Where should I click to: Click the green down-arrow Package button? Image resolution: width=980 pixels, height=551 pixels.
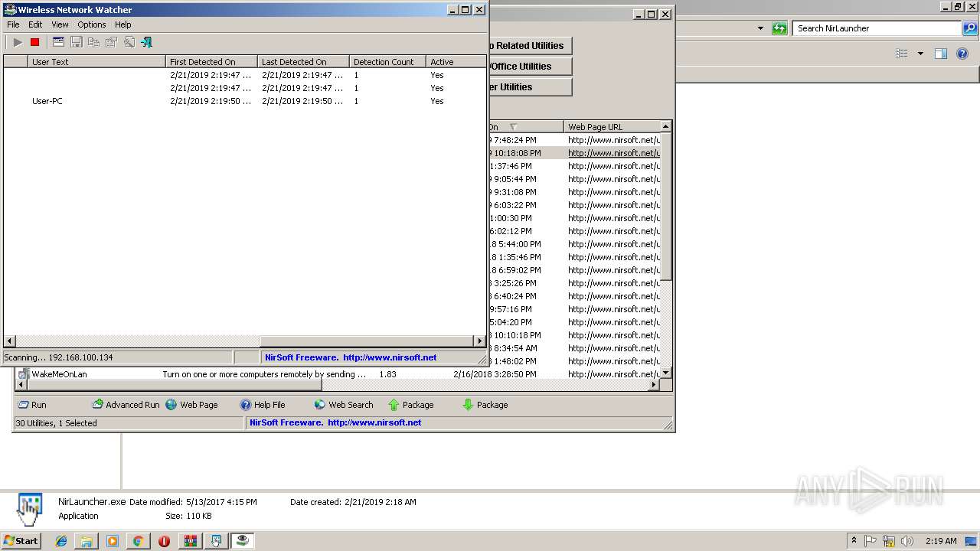coord(485,405)
